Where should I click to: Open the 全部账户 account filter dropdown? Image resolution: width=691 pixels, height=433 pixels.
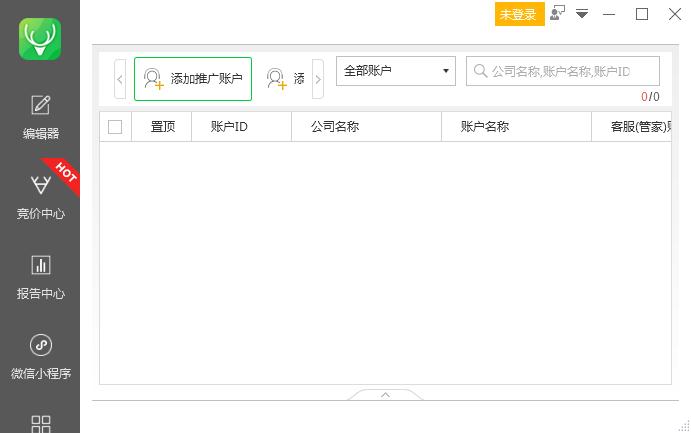pos(395,71)
